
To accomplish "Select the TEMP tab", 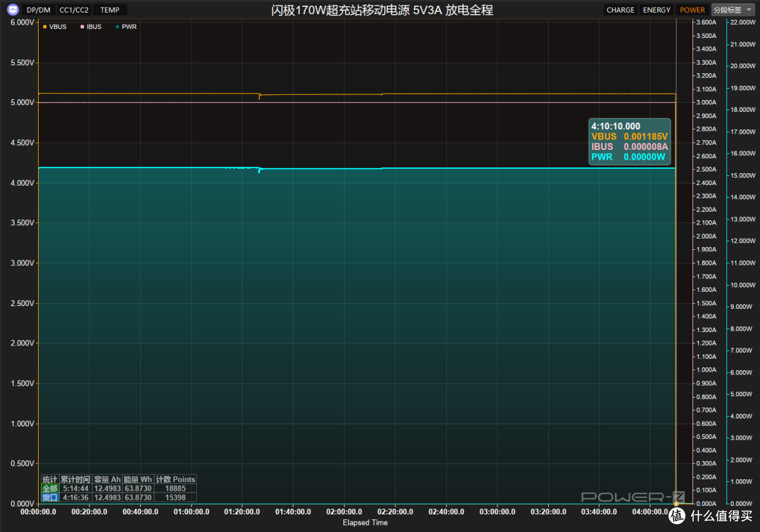I will 110,10.
